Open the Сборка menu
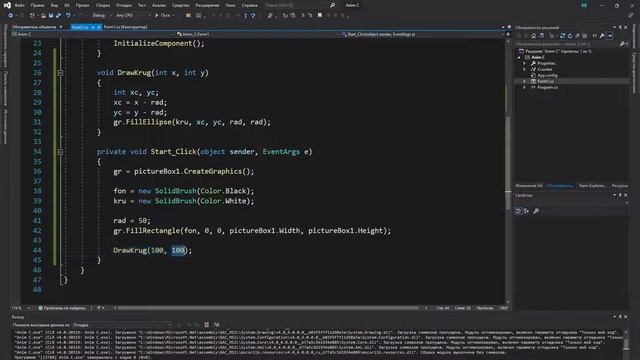 (x=102, y=5)
